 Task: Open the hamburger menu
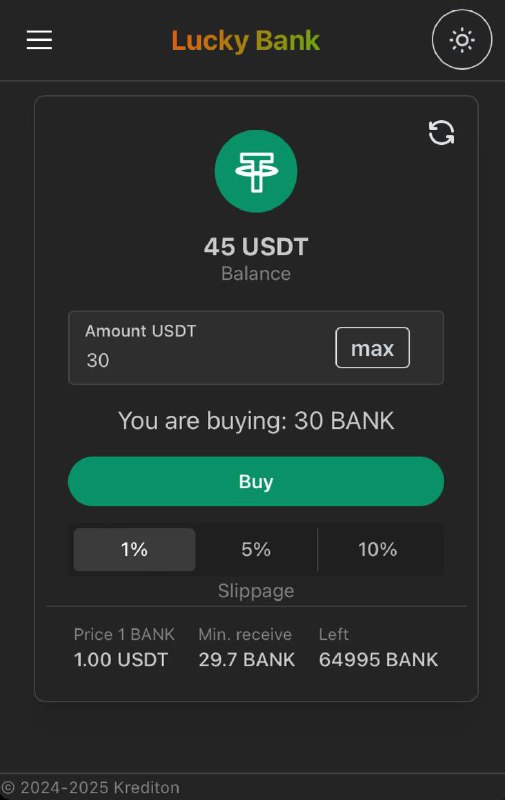pos(39,40)
